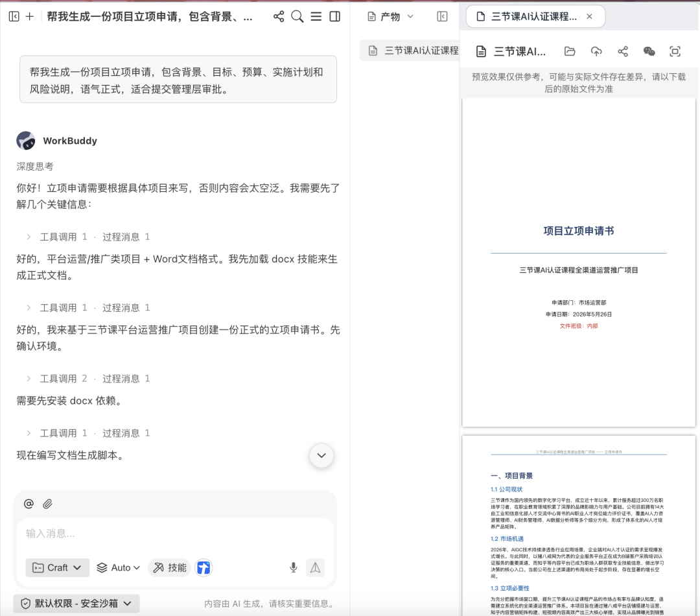Share the conversation from chat header
Screen dimensions: 700x616
279,16
